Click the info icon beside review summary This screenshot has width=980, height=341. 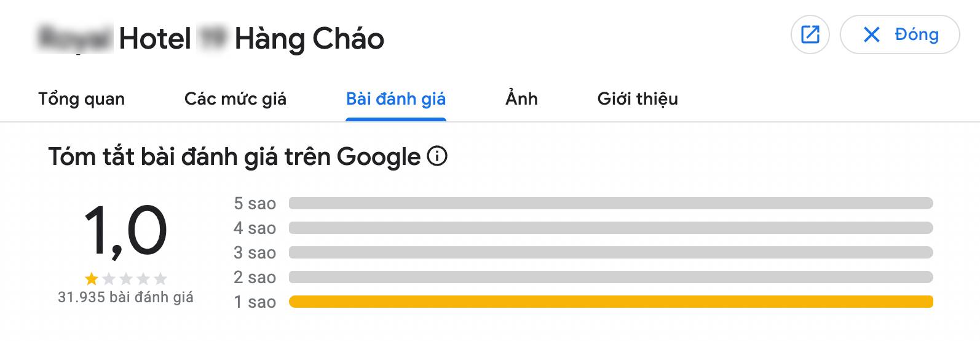point(437,157)
